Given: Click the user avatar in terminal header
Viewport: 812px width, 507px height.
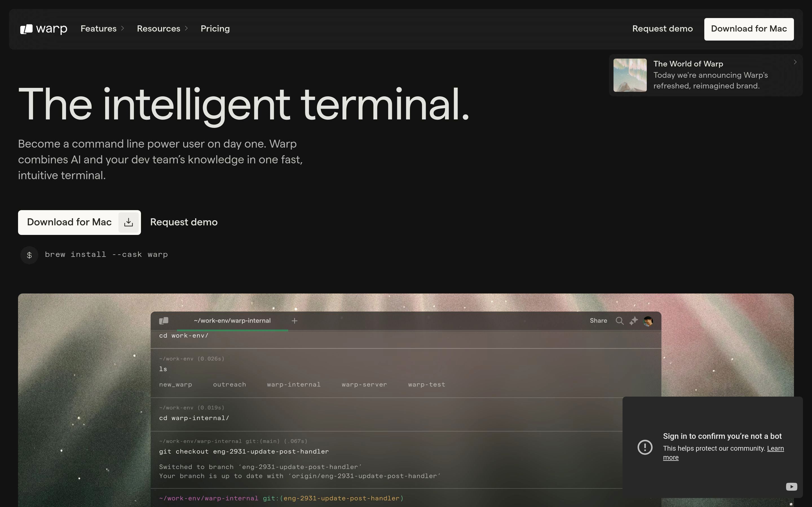Looking at the screenshot, I should click(x=648, y=321).
